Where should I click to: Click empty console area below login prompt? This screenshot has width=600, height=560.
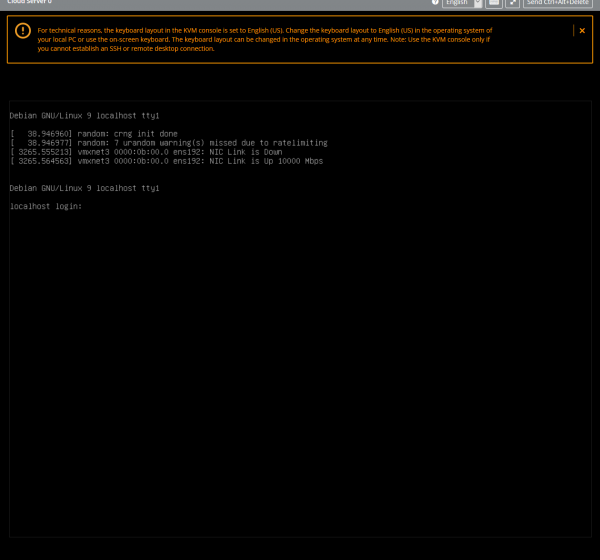[300, 380]
